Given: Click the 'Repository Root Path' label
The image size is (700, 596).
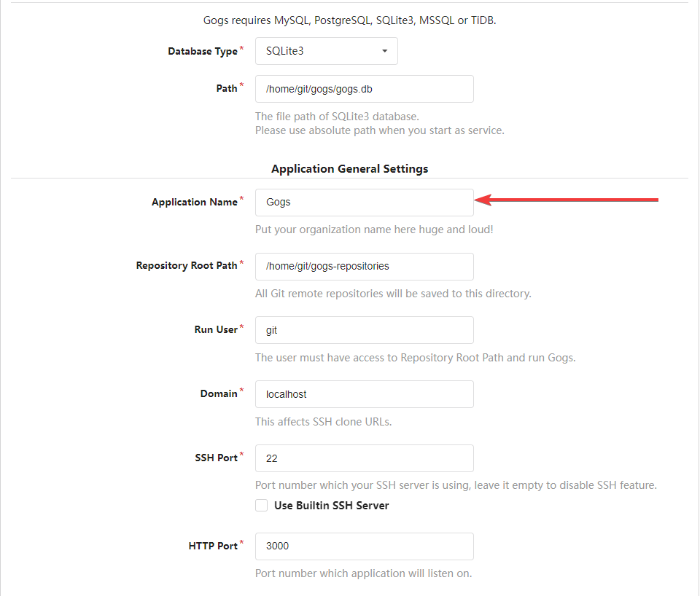Looking at the screenshot, I should (x=187, y=265).
